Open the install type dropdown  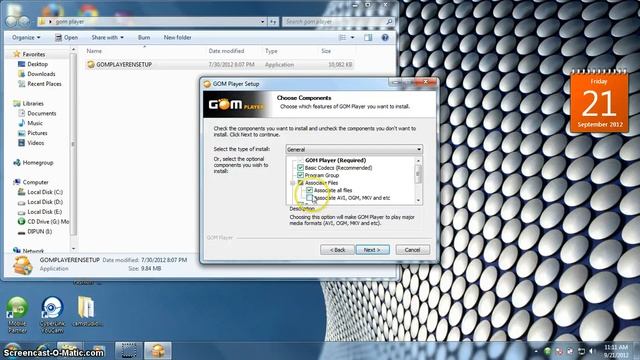tap(354, 149)
